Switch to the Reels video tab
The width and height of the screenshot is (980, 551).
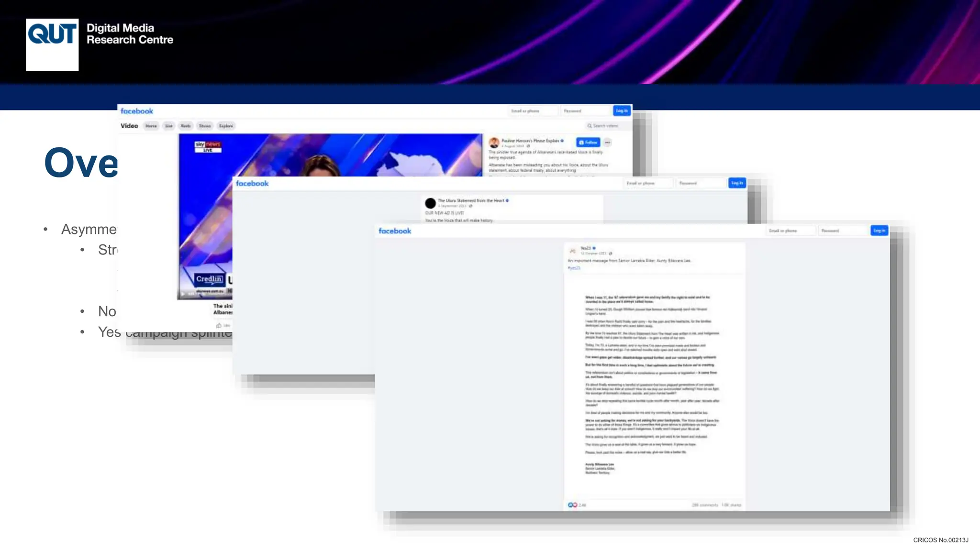186,126
